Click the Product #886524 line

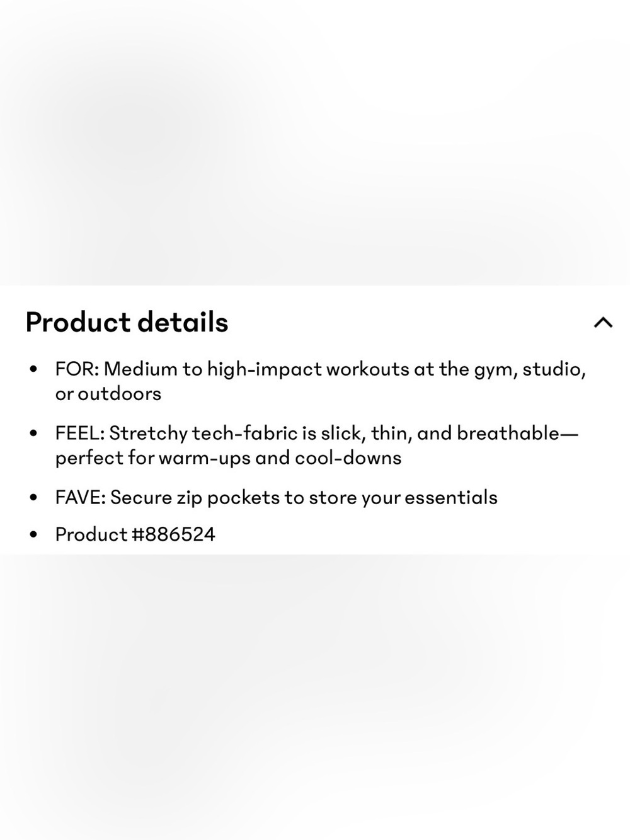pyautogui.click(x=135, y=534)
